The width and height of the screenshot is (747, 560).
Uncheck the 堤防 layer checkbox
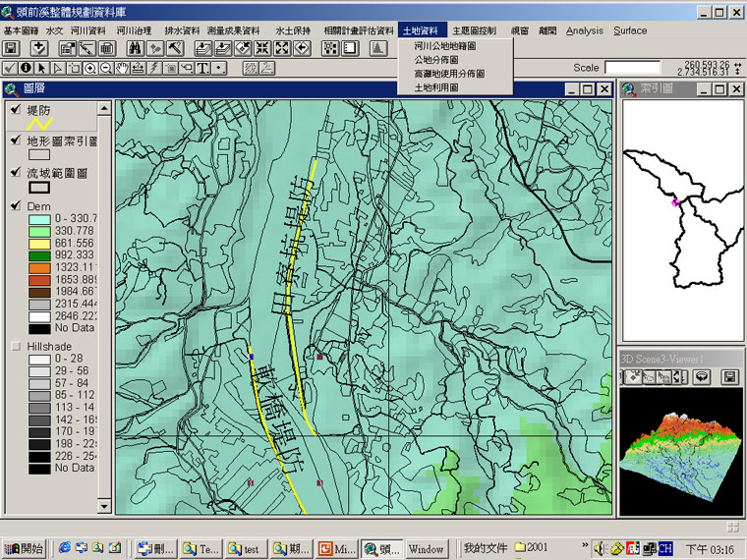click(15, 110)
